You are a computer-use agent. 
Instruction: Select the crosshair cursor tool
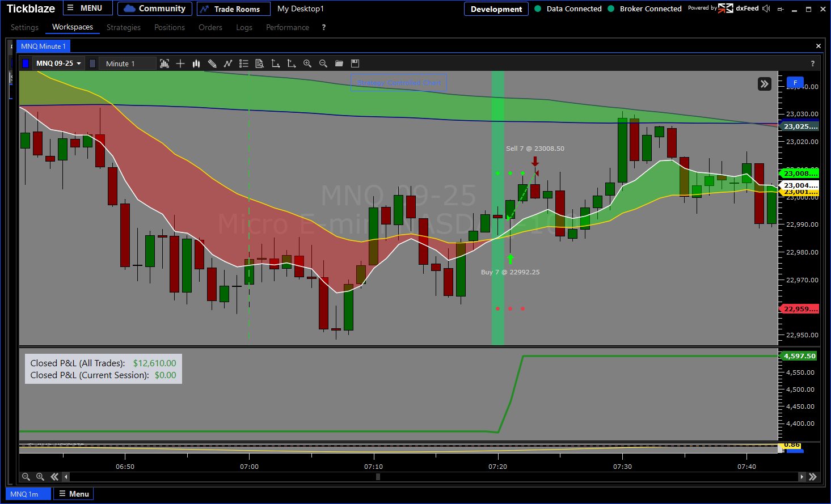[180, 63]
